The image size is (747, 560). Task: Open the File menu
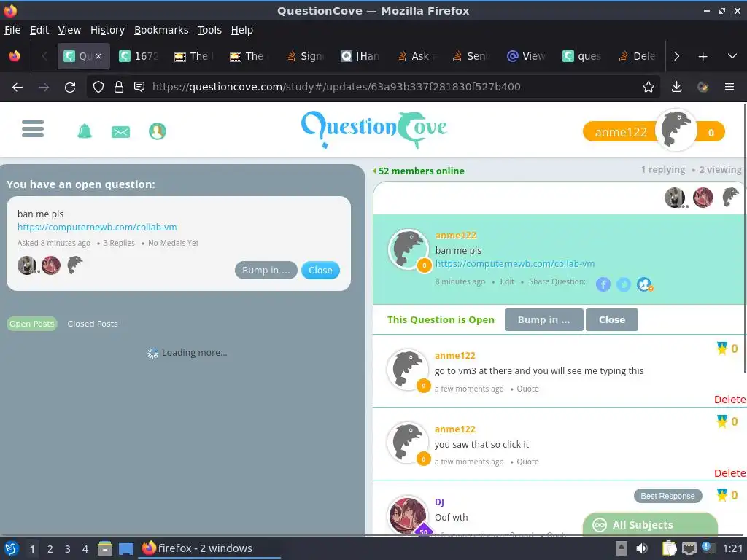tap(12, 30)
